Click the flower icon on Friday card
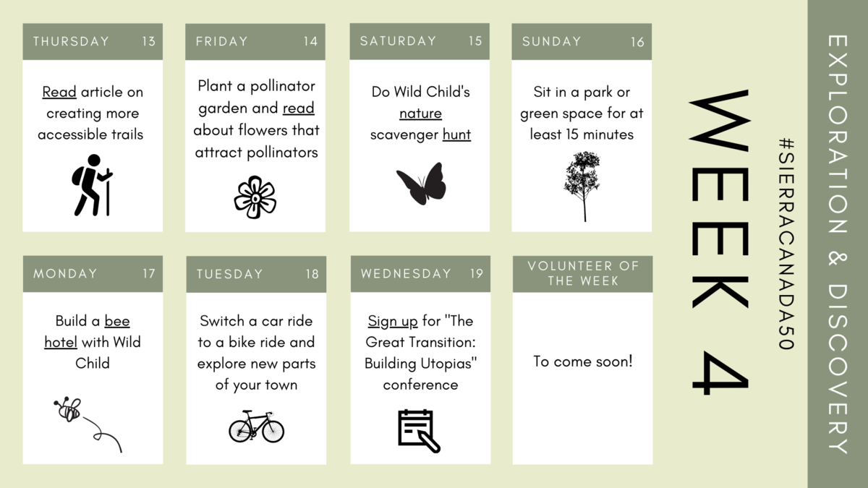The height and width of the screenshot is (488, 868). pyautogui.click(x=255, y=197)
